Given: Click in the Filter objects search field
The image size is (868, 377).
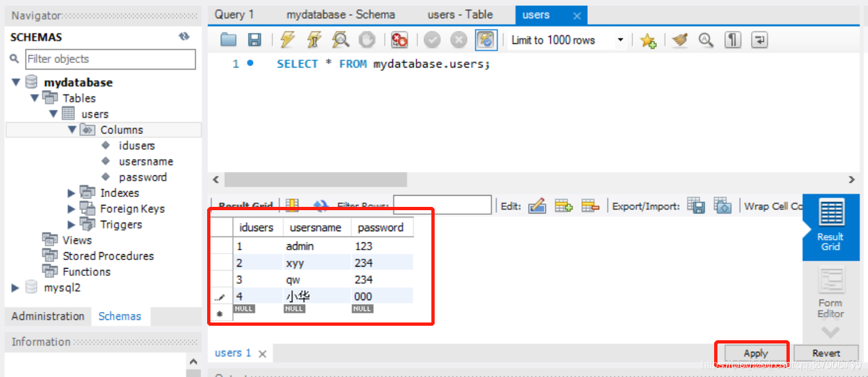Looking at the screenshot, I should pyautogui.click(x=110, y=58).
